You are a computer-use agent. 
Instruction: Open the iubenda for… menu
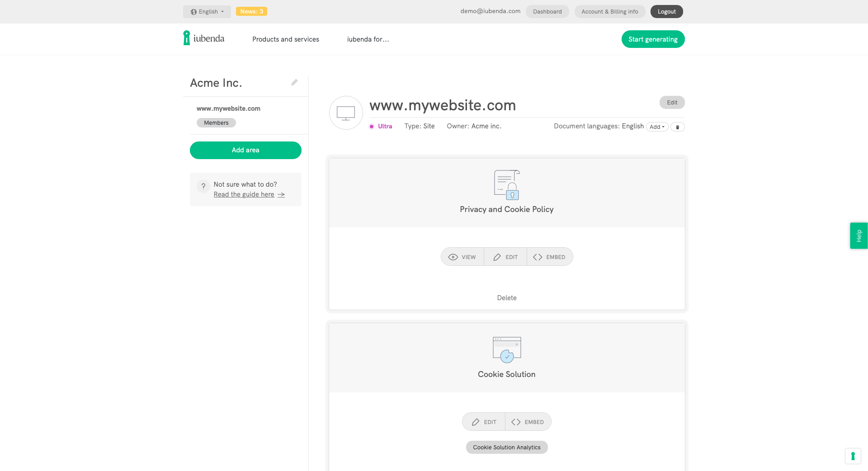368,39
